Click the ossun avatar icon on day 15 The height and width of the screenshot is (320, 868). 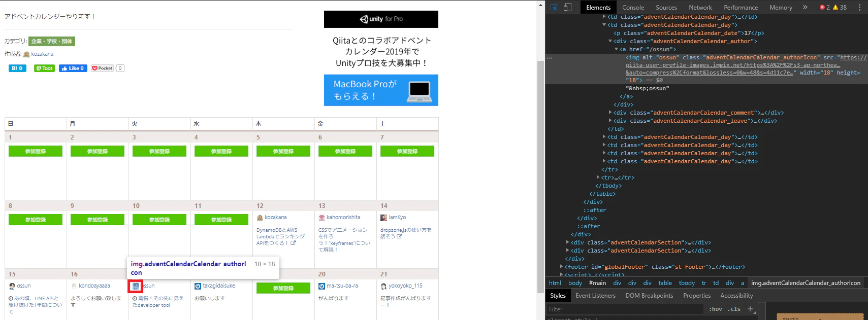pyautogui.click(x=12, y=286)
